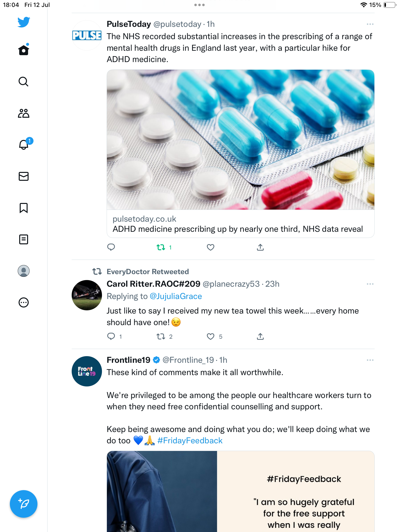The image size is (399, 532).
Task: Open the #FridayFeedback hashtag in tweet text
Action: pyautogui.click(x=190, y=441)
